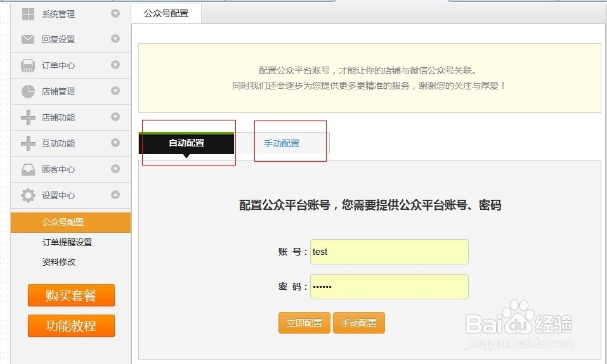The width and height of the screenshot is (607, 364).
Task: Open the 店铺管理 menu label
Action: point(58,91)
